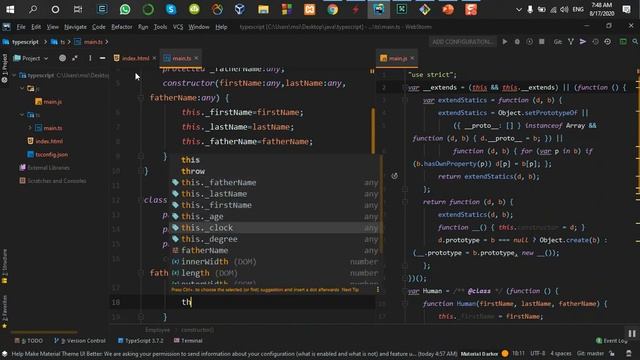Select External Libraries in Project tree
This screenshot has width=640, height=360.
coord(48,167)
